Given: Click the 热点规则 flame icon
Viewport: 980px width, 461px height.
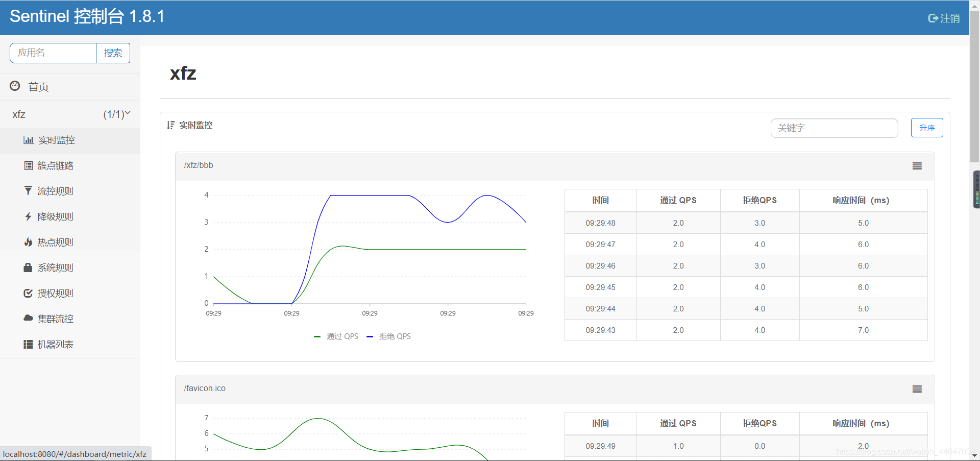Looking at the screenshot, I should click(28, 242).
